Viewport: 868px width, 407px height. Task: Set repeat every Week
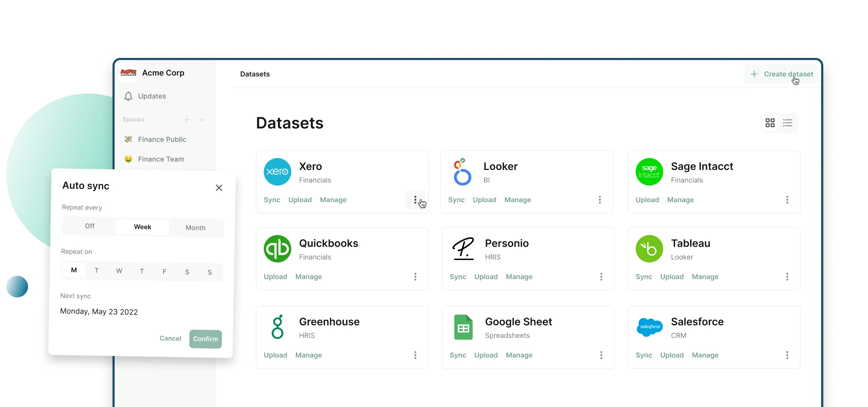[143, 227]
